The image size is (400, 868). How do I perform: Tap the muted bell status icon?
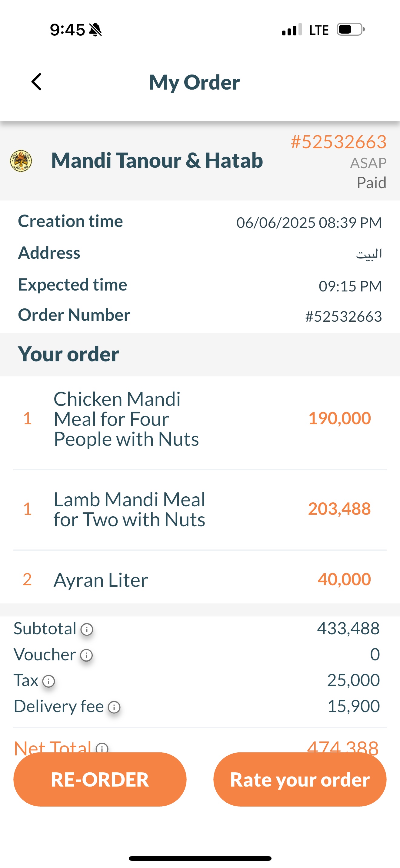tap(95, 30)
